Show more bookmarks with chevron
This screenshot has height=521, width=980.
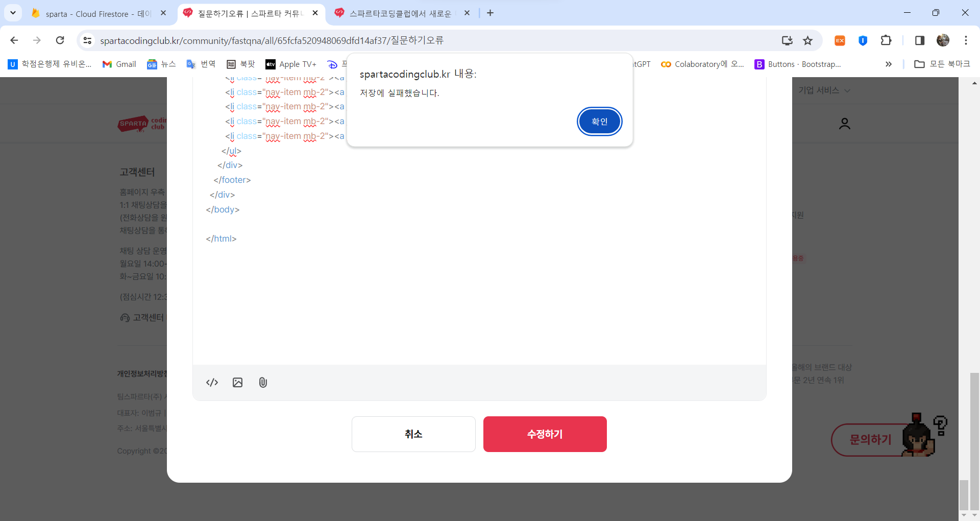click(x=889, y=64)
